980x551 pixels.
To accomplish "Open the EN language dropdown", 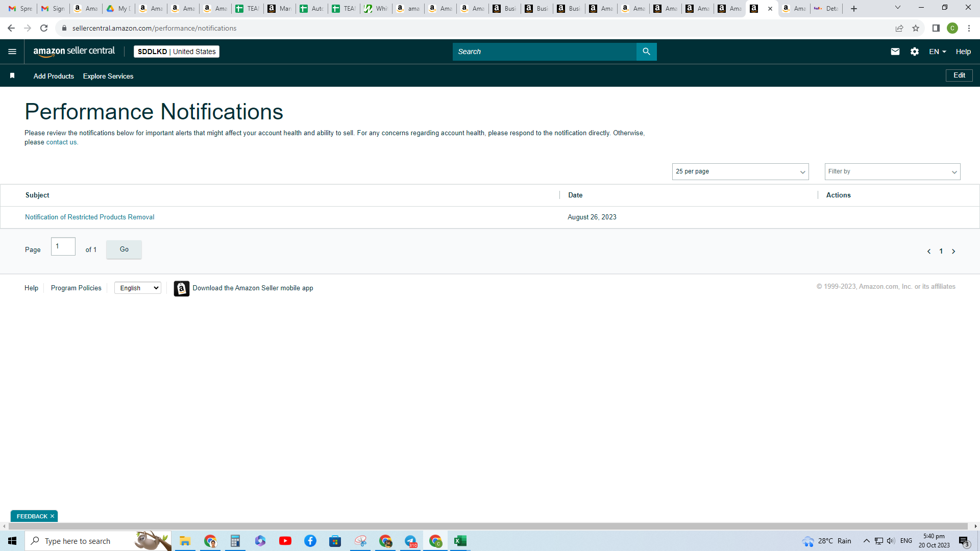I will pyautogui.click(x=938, y=52).
